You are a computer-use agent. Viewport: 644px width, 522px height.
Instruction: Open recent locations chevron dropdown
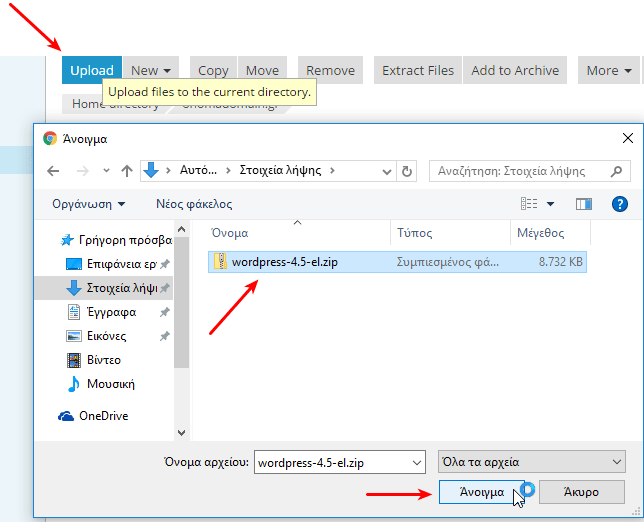106,170
